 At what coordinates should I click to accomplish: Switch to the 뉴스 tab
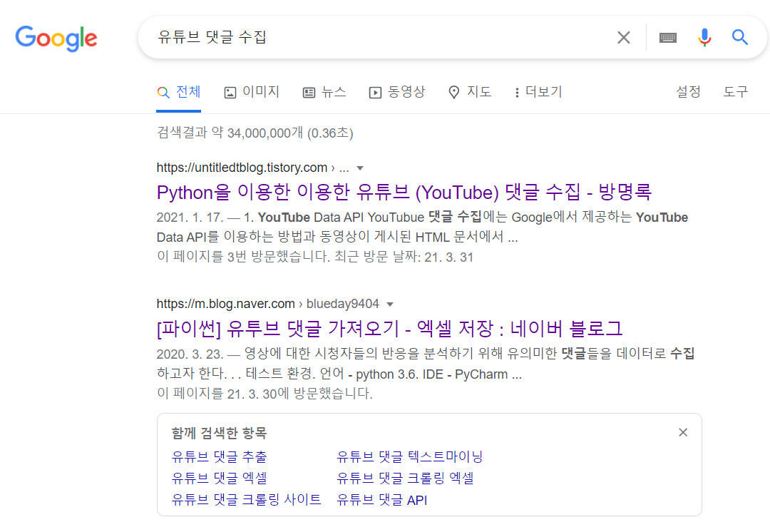coord(324,92)
